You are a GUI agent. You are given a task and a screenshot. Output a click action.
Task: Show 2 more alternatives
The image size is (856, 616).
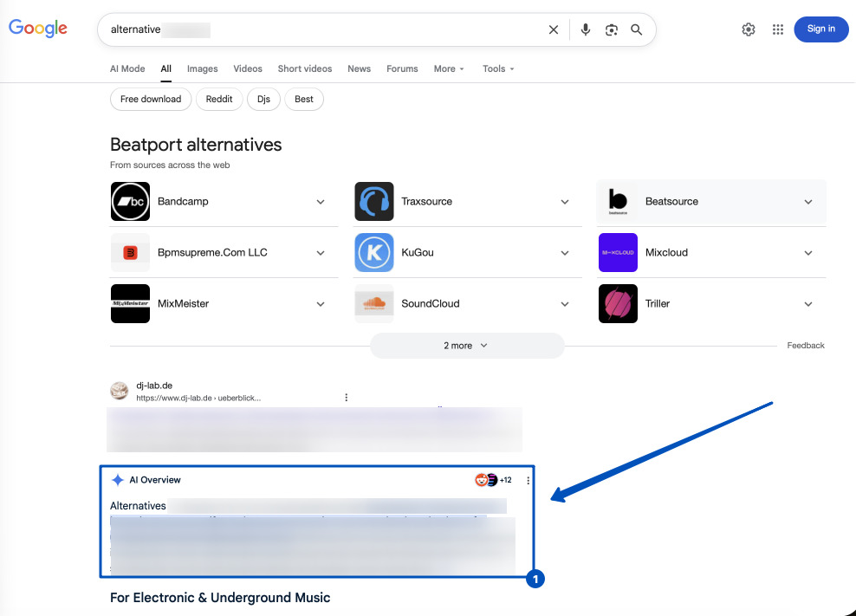[x=466, y=346]
